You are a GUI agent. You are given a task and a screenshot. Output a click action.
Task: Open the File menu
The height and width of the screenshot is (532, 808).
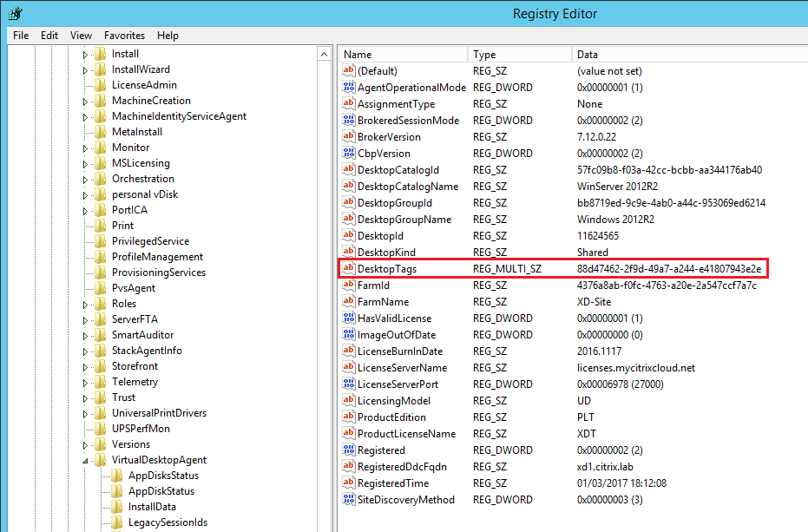tap(21, 36)
